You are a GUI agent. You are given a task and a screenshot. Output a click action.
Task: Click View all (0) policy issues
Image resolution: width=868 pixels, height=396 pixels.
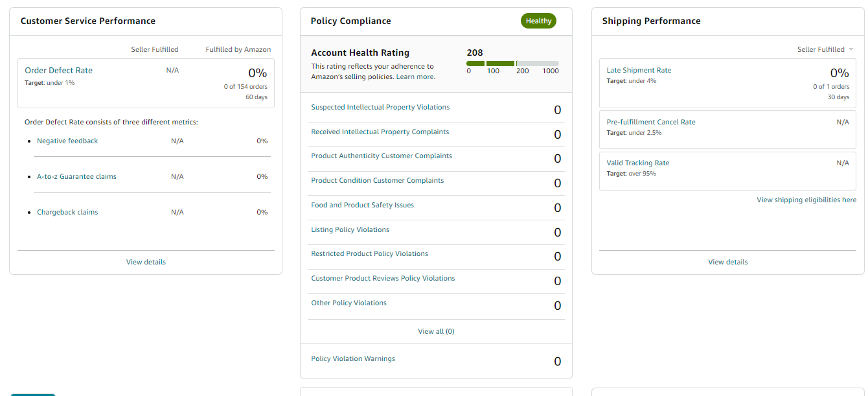point(436,331)
